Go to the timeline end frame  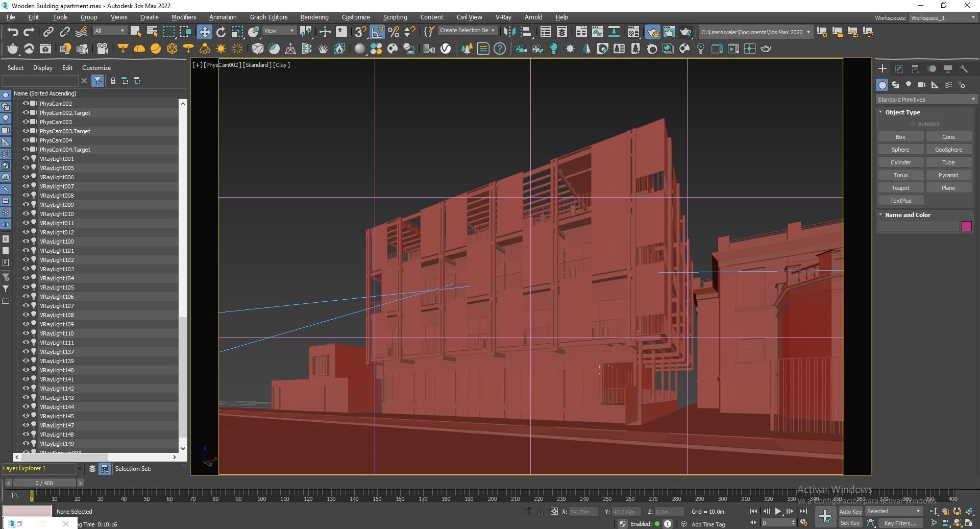(803, 511)
